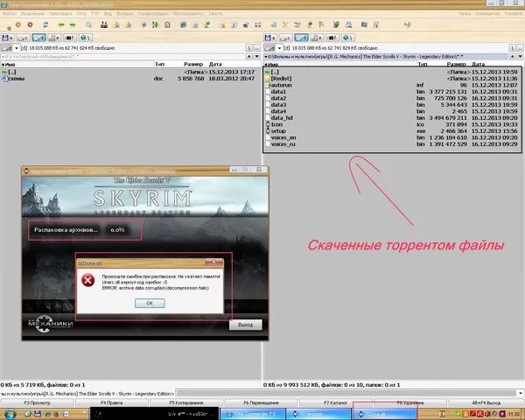Click the command line input field
The image size is (525, 420).
346,393
